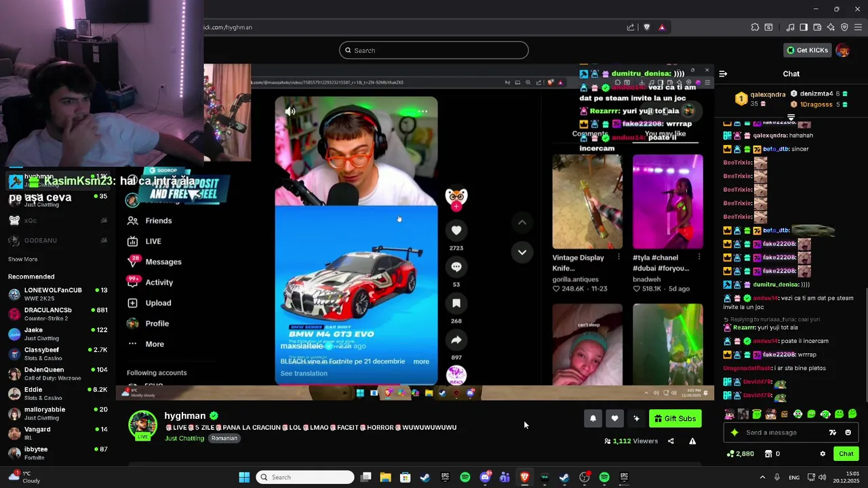Screen dimensions: 868x488
Task: Open LIVE in the streamed TikTok menu
Action: pos(145,241)
